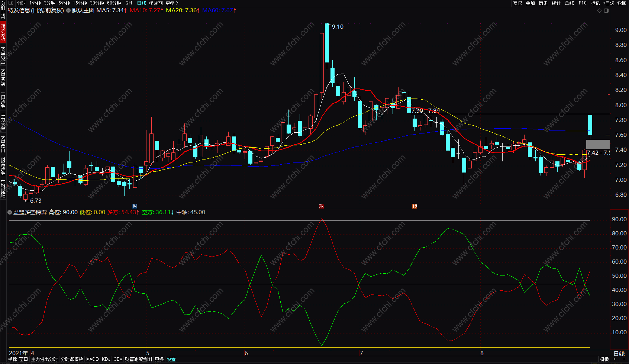Open the 统计 statistics tool
The width and height of the screenshot is (629, 364).
(x=556, y=3)
